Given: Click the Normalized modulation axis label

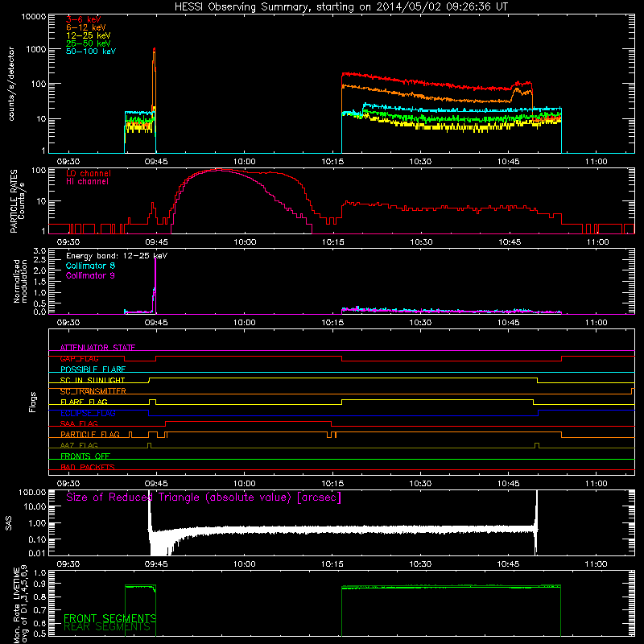Looking at the screenshot, I should pos(20,281).
